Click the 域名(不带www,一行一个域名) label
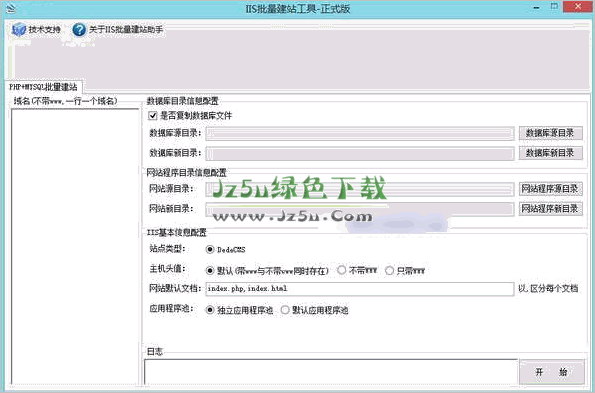The image size is (595, 393). click(66, 101)
